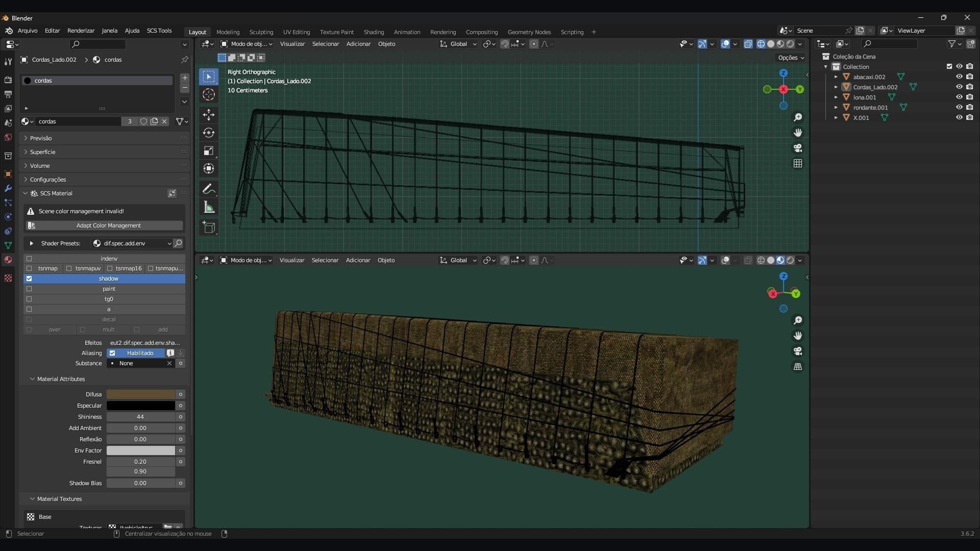Hide lona.001 in viewport

pyautogui.click(x=959, y=97)
